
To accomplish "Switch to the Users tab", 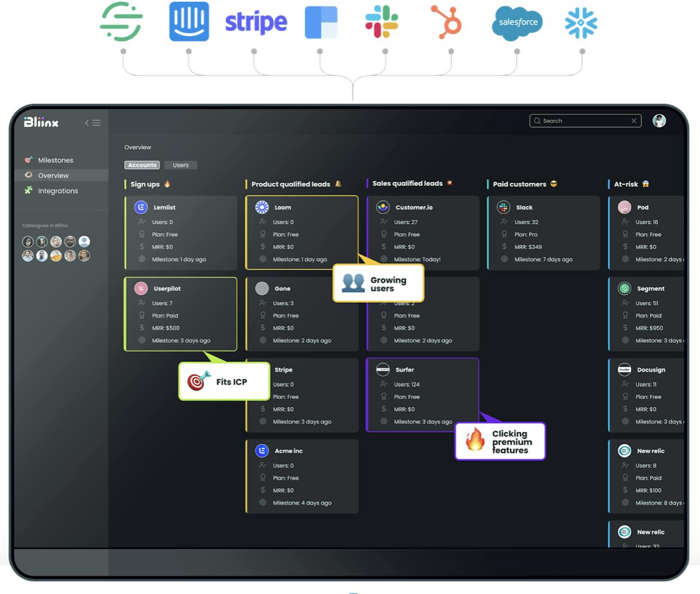I will pyautogui.click(x=181, y=165).
